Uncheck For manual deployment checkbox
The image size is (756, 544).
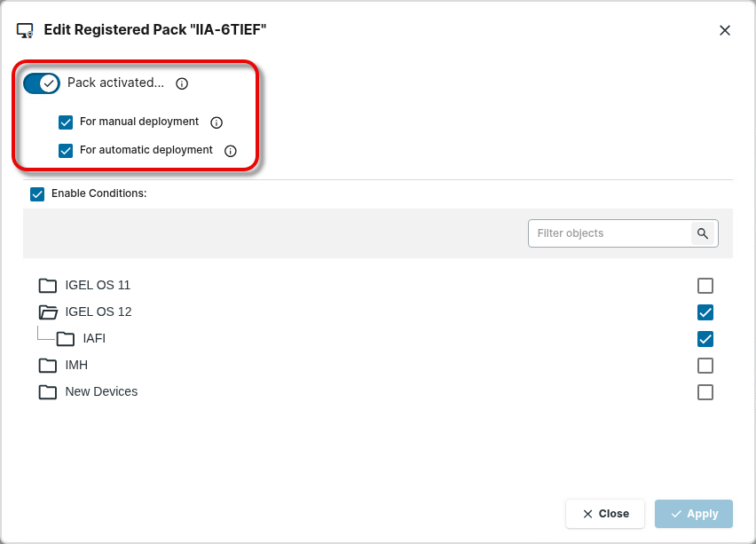point(66,122)
